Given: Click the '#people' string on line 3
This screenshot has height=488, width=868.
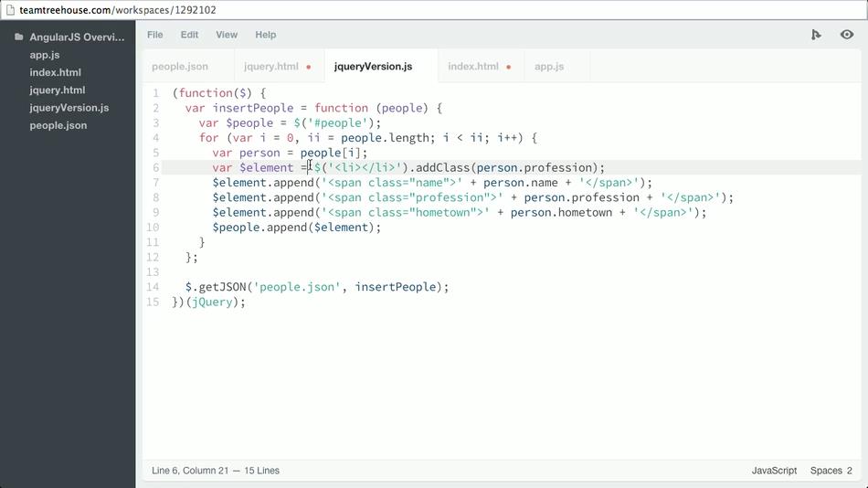Looking at the screenshot, I should pyautogui.click(x=338, y=123).
